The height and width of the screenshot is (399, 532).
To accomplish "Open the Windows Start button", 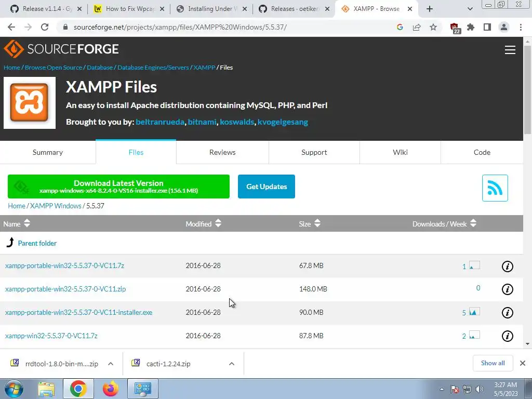I will coord(14,389).
